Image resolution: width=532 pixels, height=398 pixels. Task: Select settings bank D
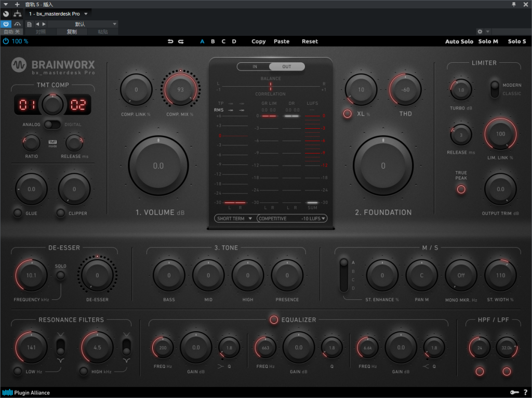(234, 42)
